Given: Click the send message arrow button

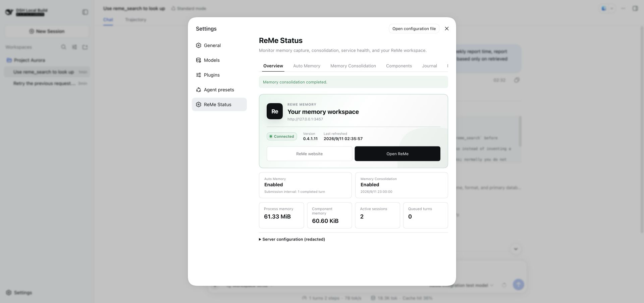Looking at the screenshot, I should (x=518, y=285).
